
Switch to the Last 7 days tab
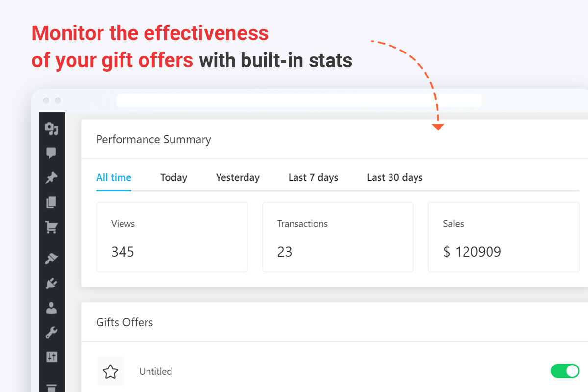coord(313,178)
